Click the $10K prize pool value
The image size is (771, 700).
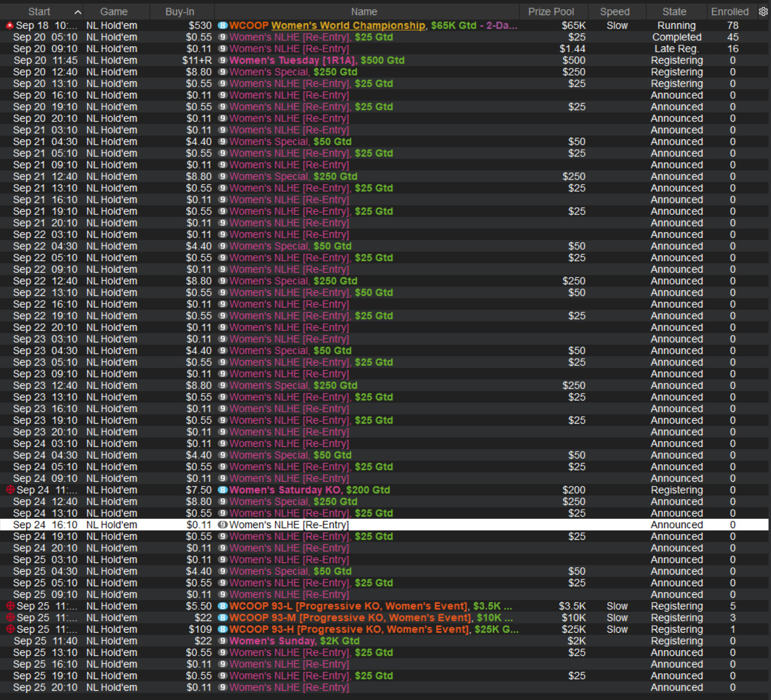(x=574, y=618)
